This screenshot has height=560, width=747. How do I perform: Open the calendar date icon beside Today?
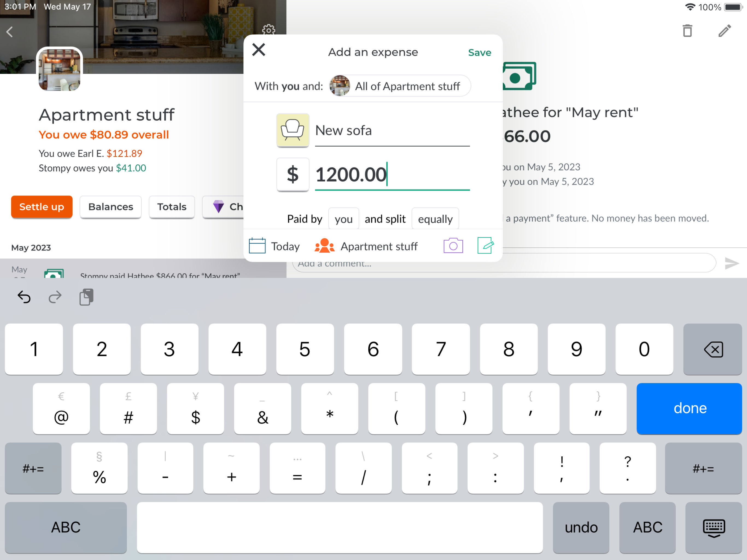(x=257, y=246)
